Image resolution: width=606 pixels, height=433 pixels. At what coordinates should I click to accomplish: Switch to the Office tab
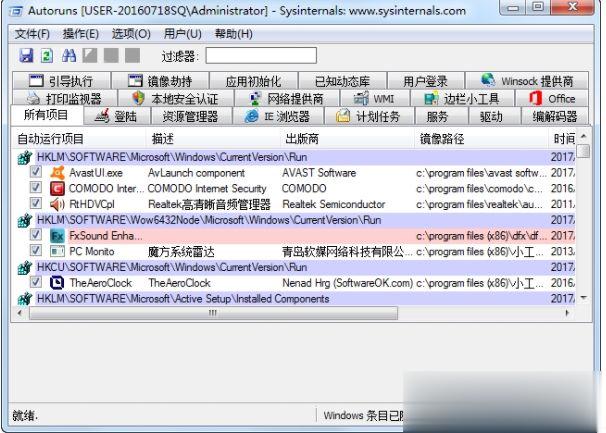tap(552, 99)
